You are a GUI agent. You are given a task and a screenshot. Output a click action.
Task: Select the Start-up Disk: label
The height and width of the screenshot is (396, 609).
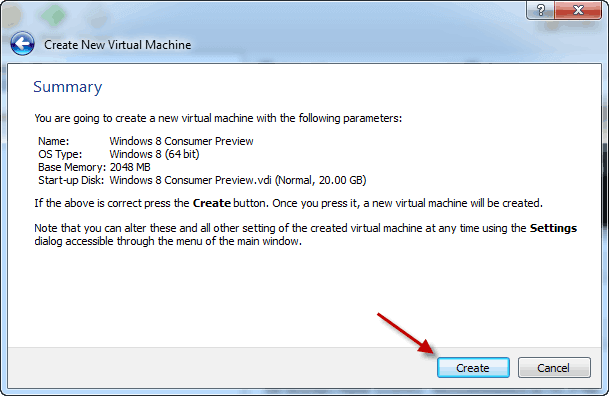71,180
